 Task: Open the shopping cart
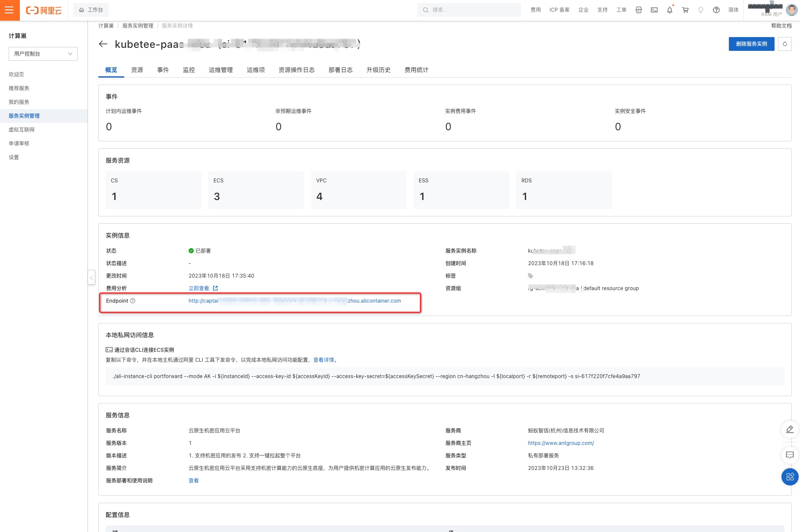click(x=685, y=10)
